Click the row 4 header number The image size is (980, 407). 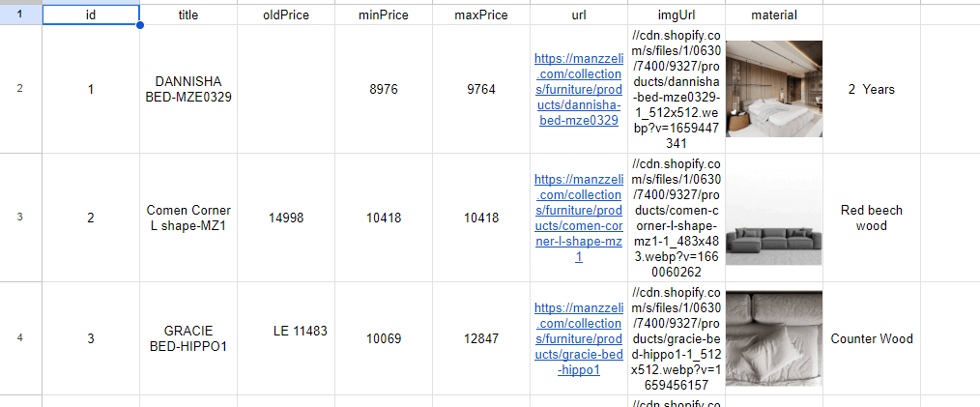tap(20, 338)
